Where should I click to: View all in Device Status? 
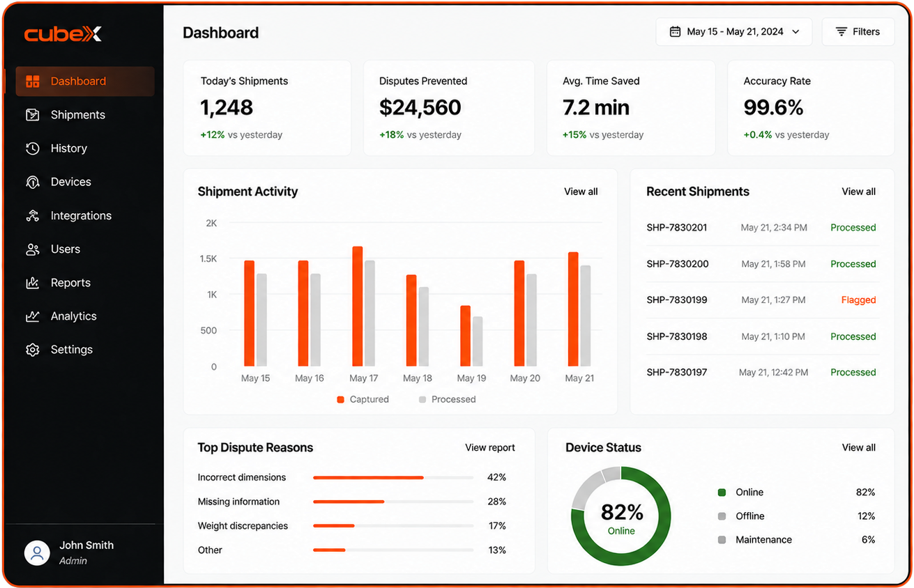858,448
